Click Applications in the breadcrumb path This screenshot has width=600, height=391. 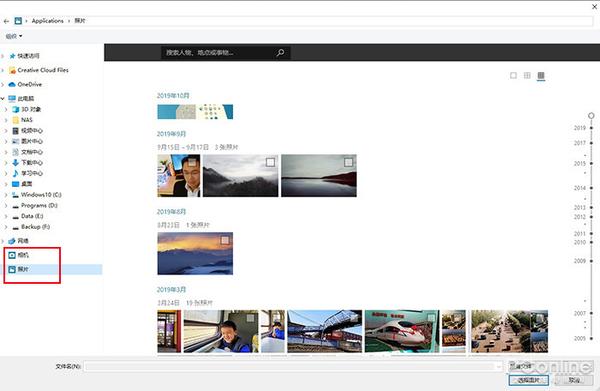[x=47, y=21]
